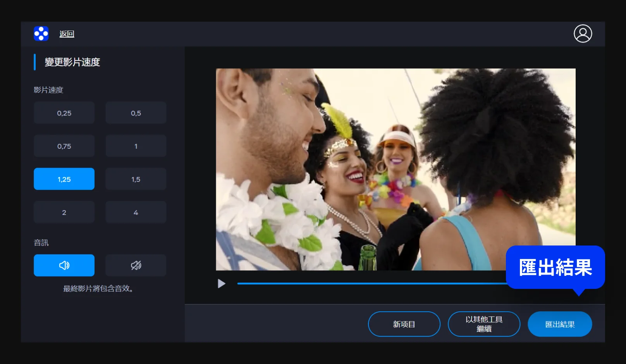This screenshot has height=364, width=626.
Task: Start a new project with 新项目
Action: pos(404,324)
